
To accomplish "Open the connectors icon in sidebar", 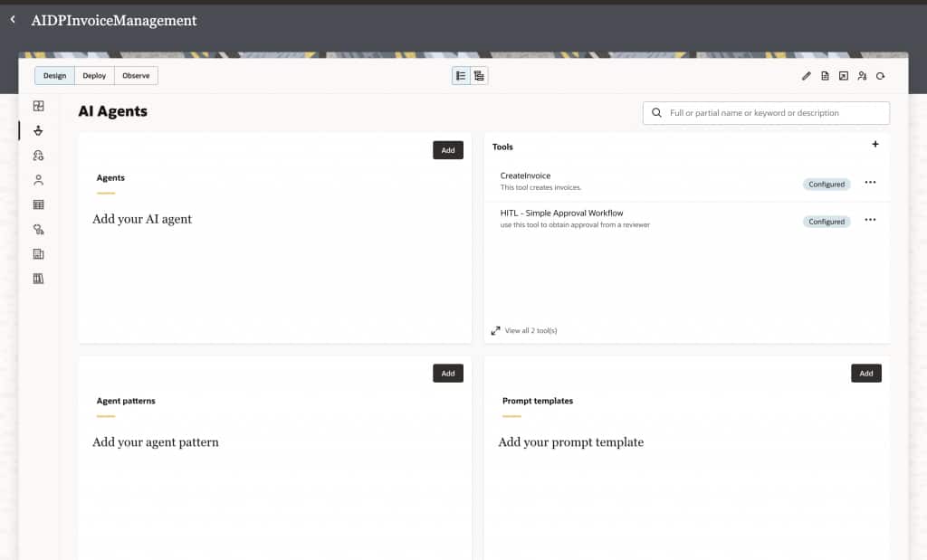I will [x=38, y=229].
